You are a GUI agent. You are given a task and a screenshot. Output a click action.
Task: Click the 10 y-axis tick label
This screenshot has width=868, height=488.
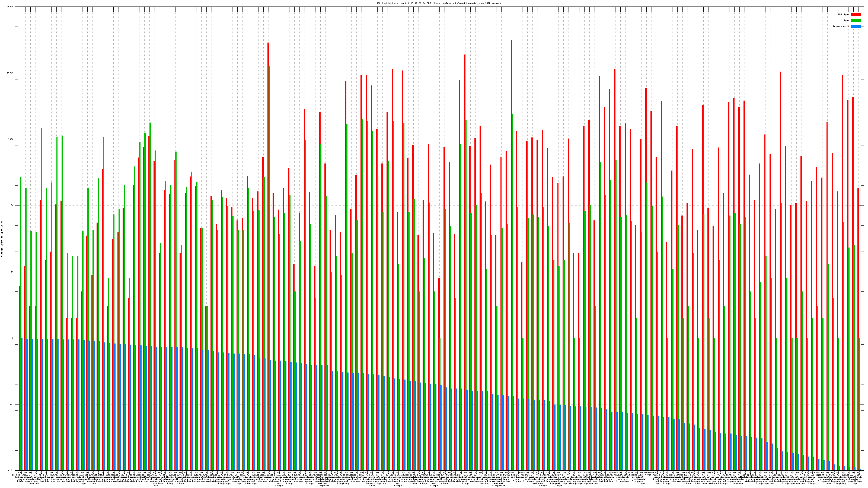click(x=12, y=272)
